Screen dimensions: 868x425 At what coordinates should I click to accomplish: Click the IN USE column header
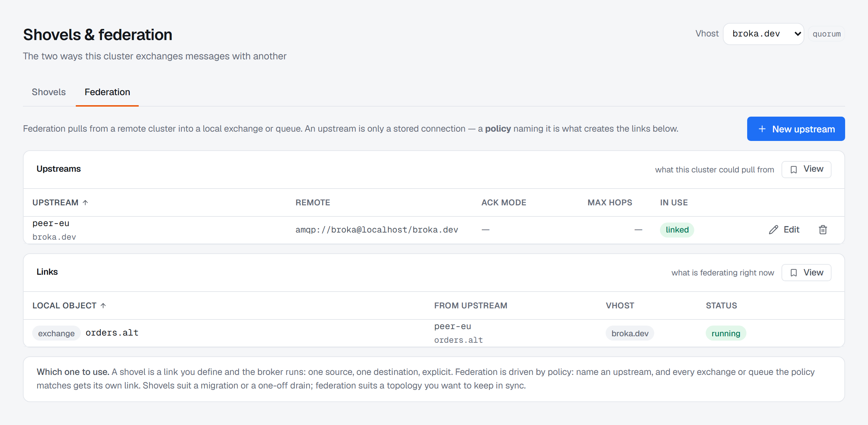tap(674, 202)
